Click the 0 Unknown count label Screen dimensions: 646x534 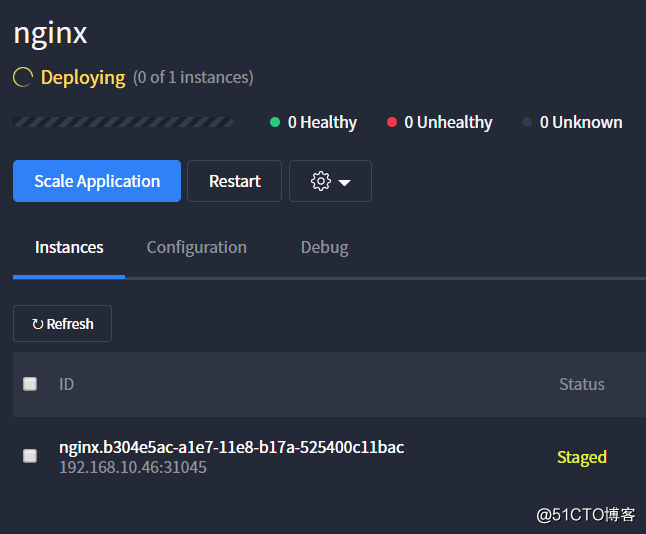pos(581,122)
